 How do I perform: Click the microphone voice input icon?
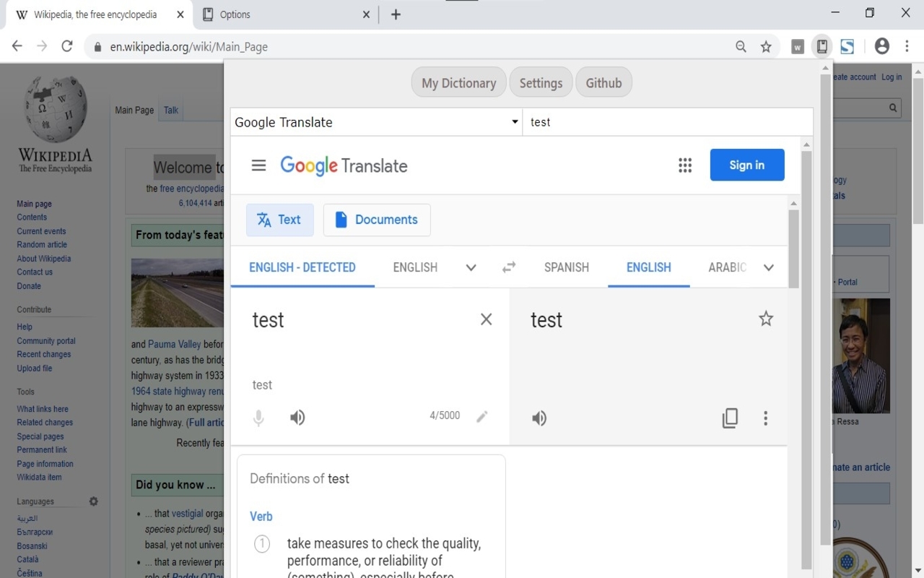click(x=258, y=418)
